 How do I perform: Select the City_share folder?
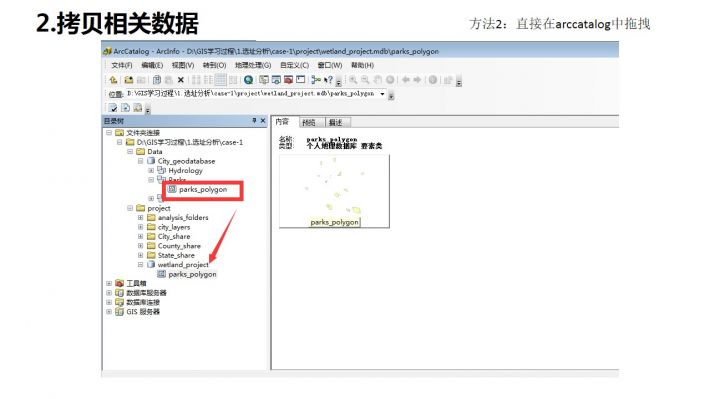(x=174, y=236)
